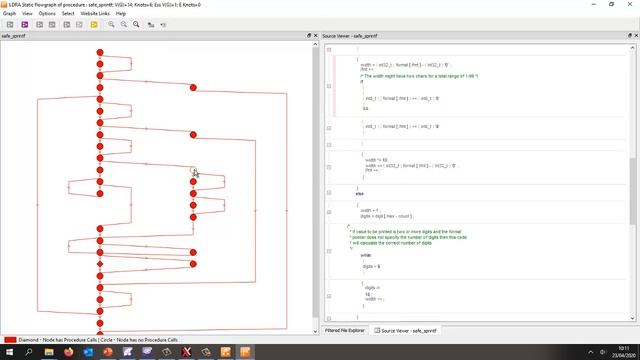
Task: Open Firefox from the taskbar
Action: pyautogui.click(x=69, y=352)
